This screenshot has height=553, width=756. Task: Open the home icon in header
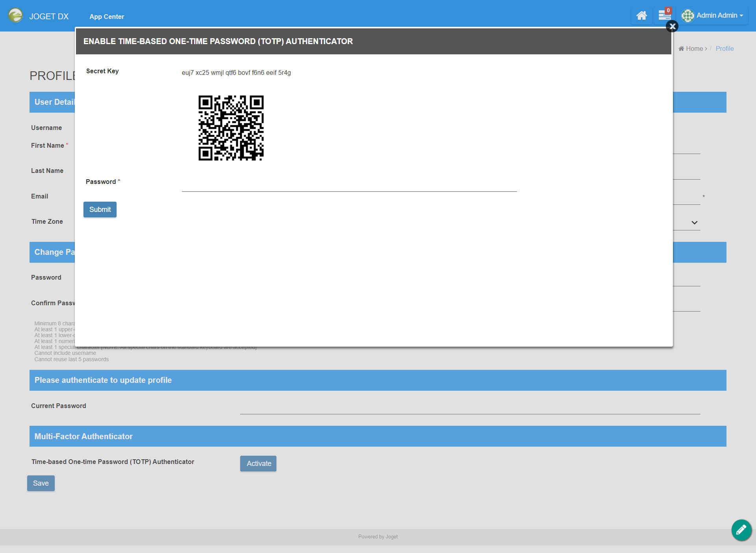pyautogui.click(x=641, y=16)
